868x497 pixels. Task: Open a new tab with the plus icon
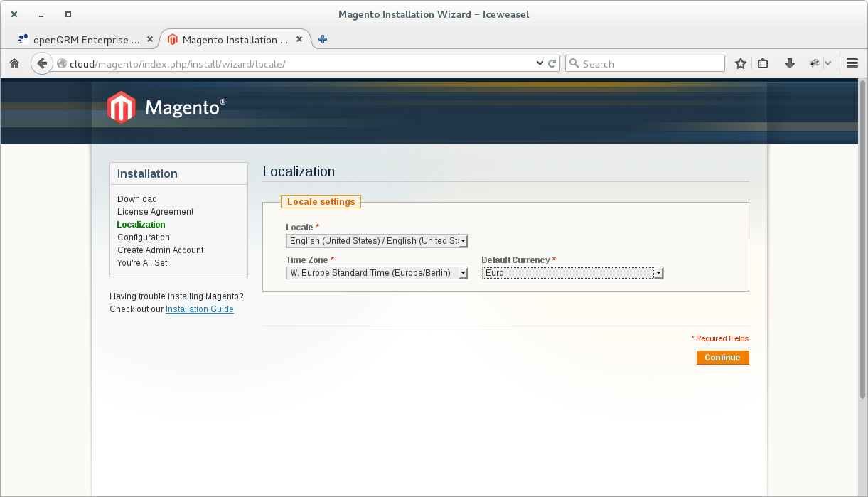323,40
